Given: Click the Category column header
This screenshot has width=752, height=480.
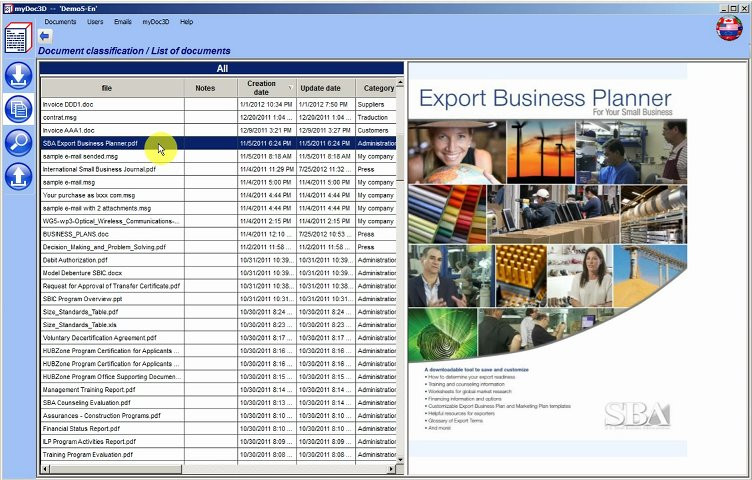Looking at the screenshot, I should [376, 88].
